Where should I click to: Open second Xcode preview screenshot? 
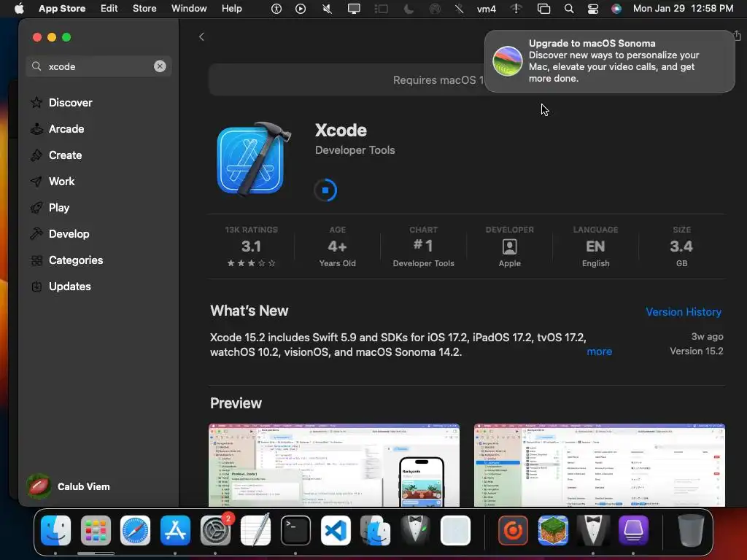[x=600, y=465]
